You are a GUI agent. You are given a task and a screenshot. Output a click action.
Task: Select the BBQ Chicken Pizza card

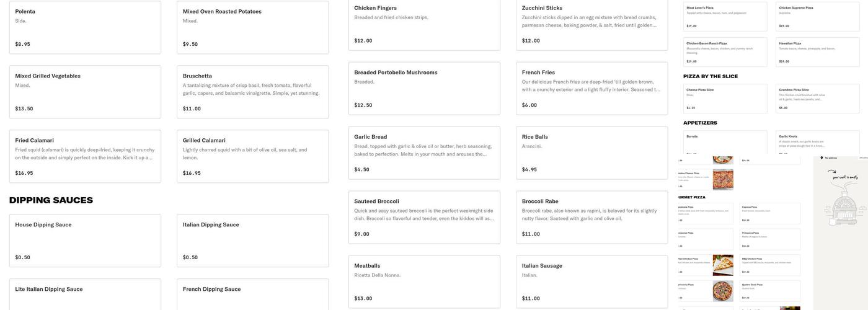tap(769, 265)
